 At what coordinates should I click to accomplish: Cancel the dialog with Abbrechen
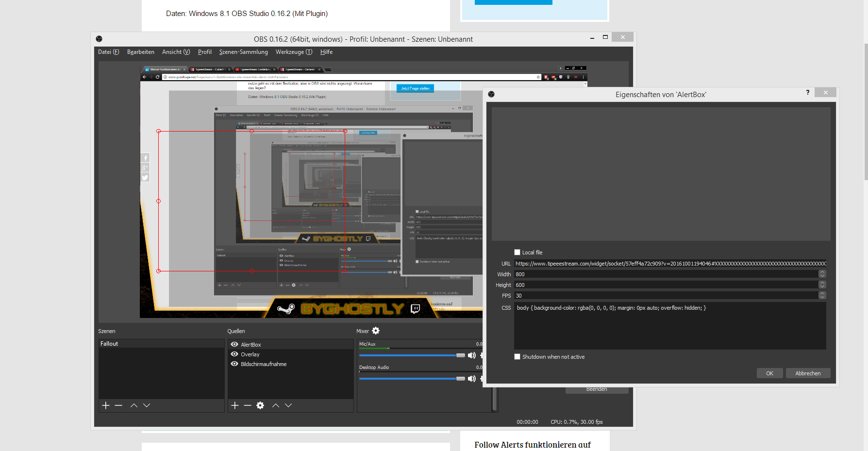(x=808, y=373)
